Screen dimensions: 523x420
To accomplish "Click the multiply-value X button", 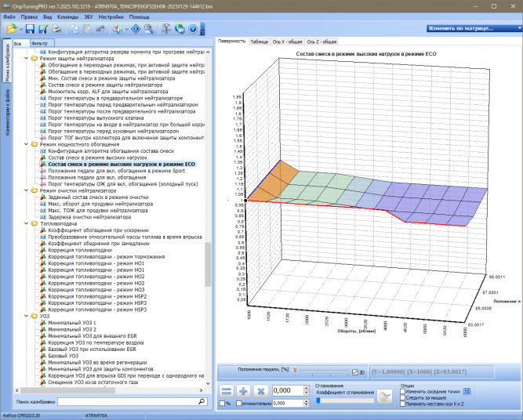I will click(261, 391).
